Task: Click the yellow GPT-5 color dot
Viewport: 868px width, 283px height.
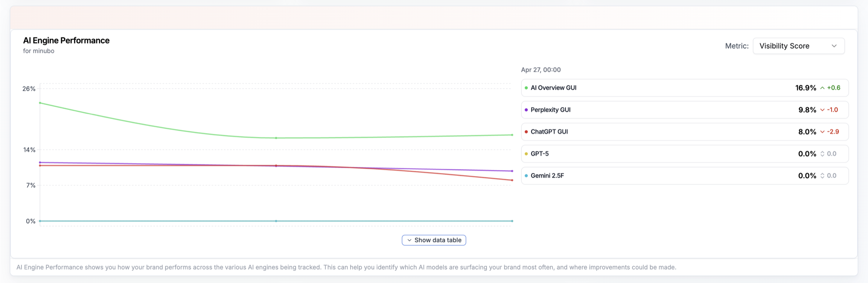Action: 526,154
